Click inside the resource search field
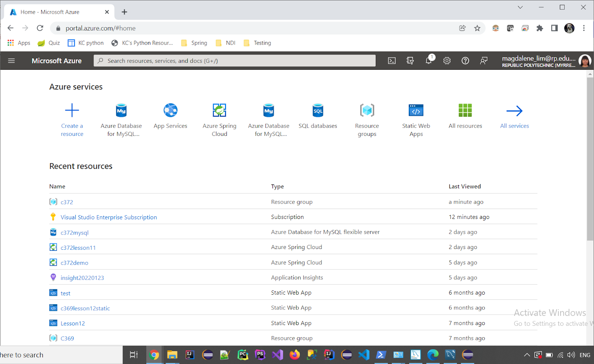The width and height of the screenshot is (594, 364). 234,60
